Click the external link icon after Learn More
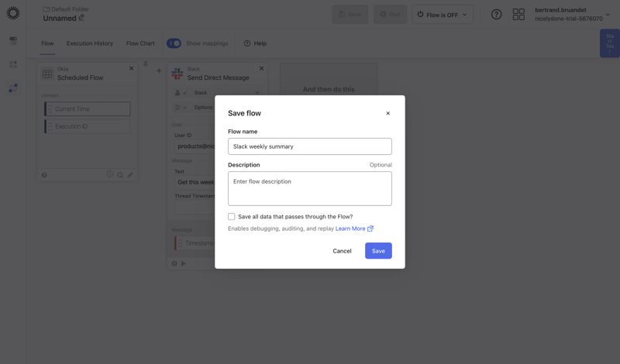The image size is (620, 364). (x=370, y=228)
